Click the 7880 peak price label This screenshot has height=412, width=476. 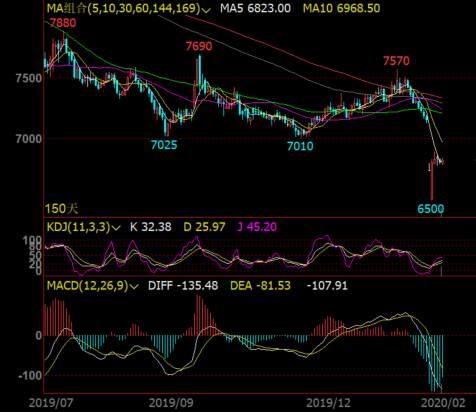pos(63,23)
